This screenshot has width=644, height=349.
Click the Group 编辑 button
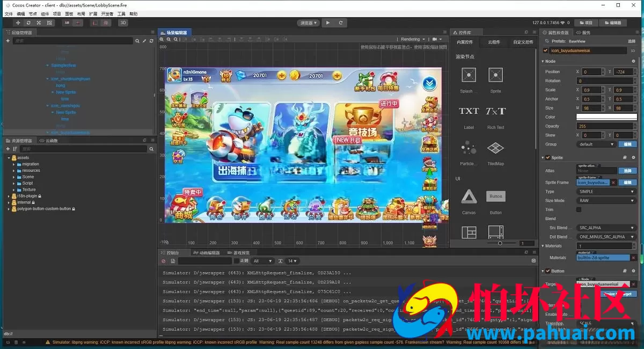point(627,144)
